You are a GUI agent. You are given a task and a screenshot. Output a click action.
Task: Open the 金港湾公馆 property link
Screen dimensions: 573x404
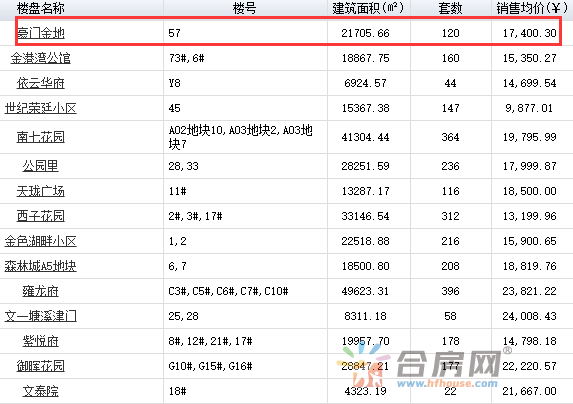click(x=41, y=58)
